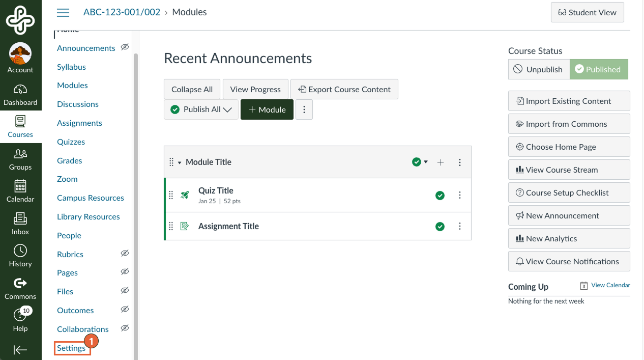Open the hamburger navigation menu
The width and height of the screenshot is (644, 360).
click(63, 13)
